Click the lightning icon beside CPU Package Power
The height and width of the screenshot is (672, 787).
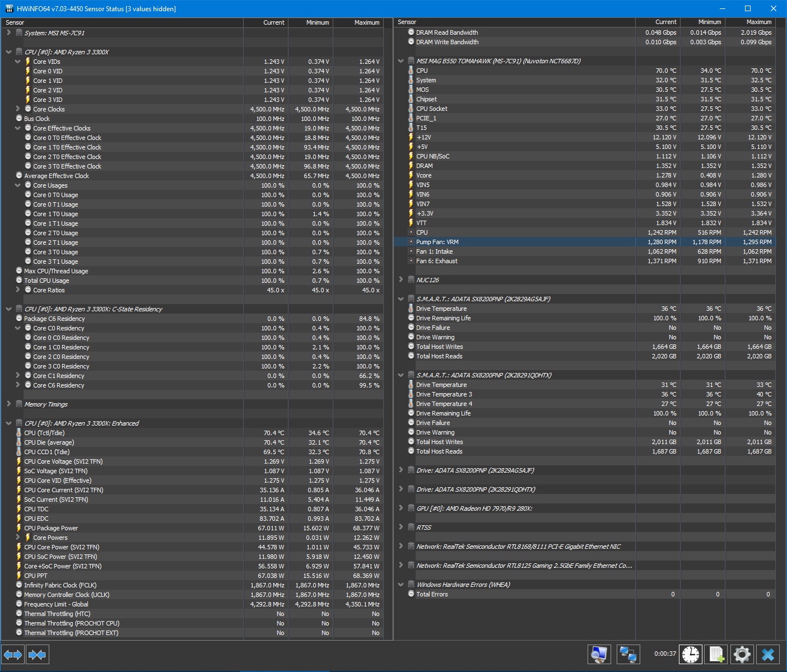[19, 528]
